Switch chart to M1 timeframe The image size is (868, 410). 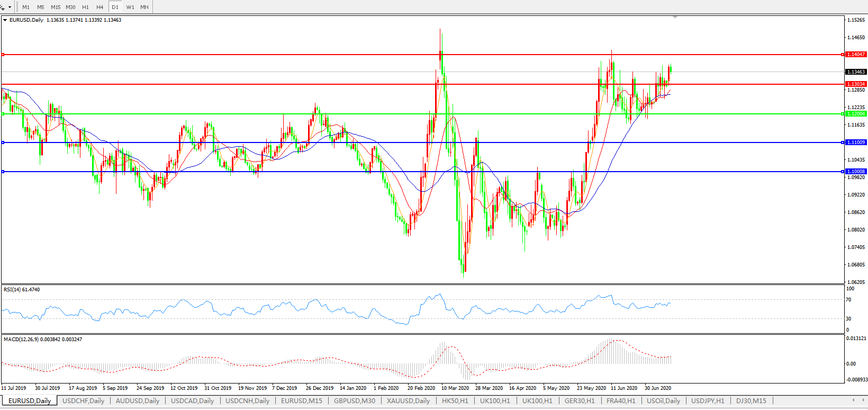pos(26,7)
